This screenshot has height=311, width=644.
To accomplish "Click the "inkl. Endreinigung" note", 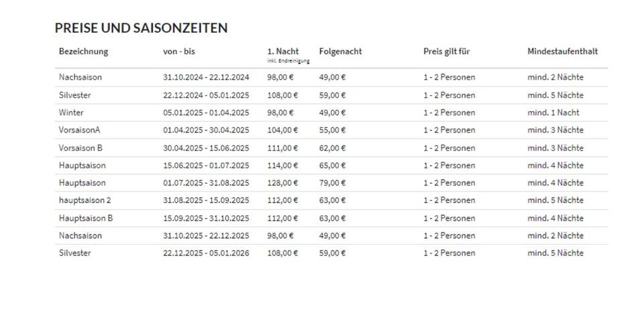I will [x=288, y=62].
